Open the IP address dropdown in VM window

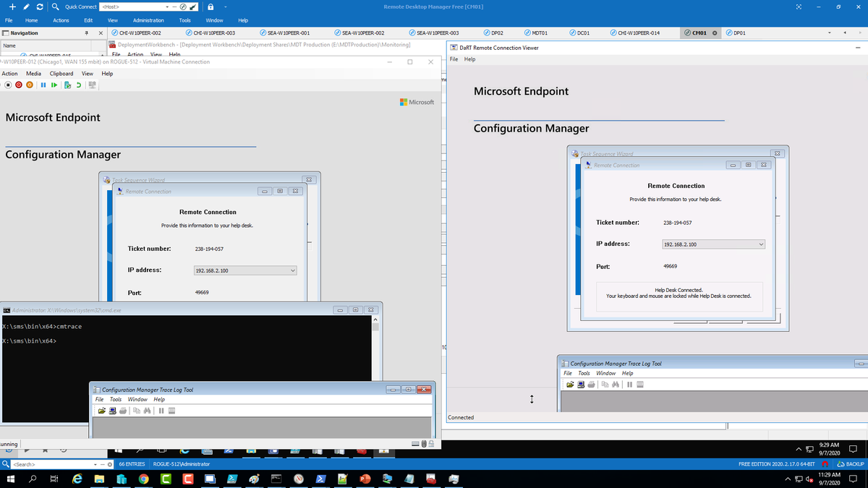pos(292,270)
